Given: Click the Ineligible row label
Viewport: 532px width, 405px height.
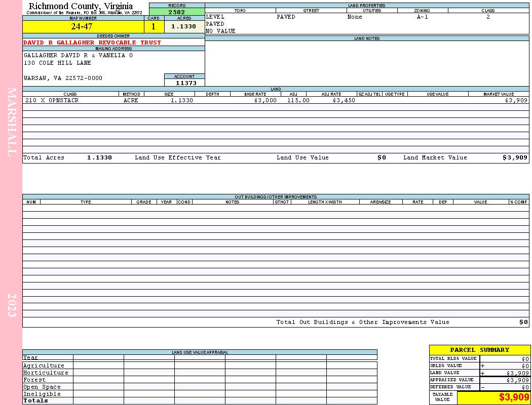Looking at the screenshot, I should coord(42,394).
